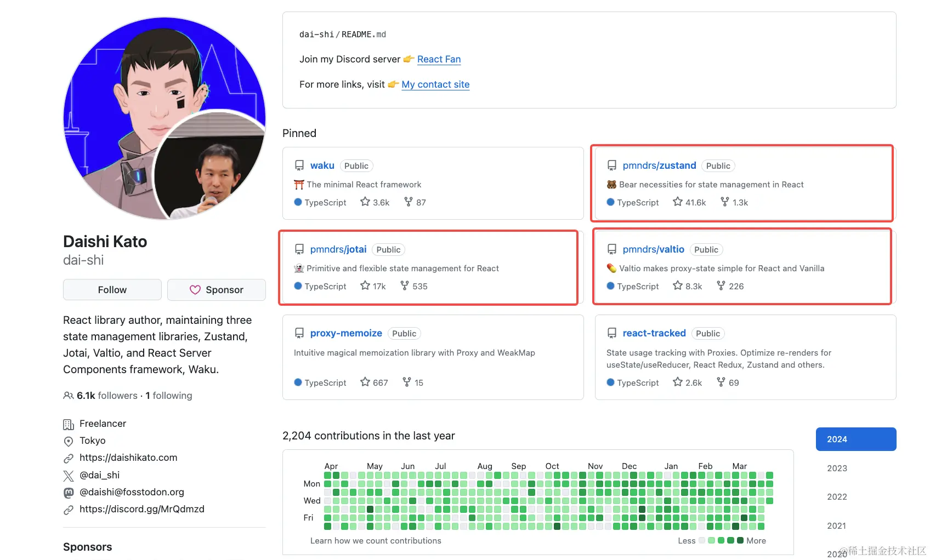Screen dimensions: 930x560
Task: Select the 2021 contributions year
Action: click(x=837, y=526)
